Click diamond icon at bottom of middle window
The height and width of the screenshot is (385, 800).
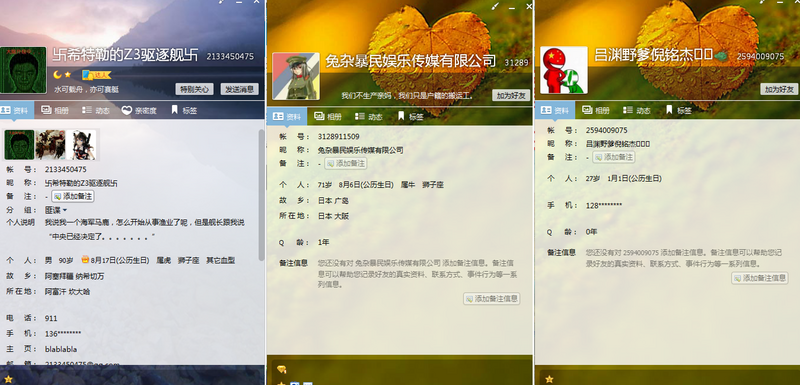(x=281, y=369)
